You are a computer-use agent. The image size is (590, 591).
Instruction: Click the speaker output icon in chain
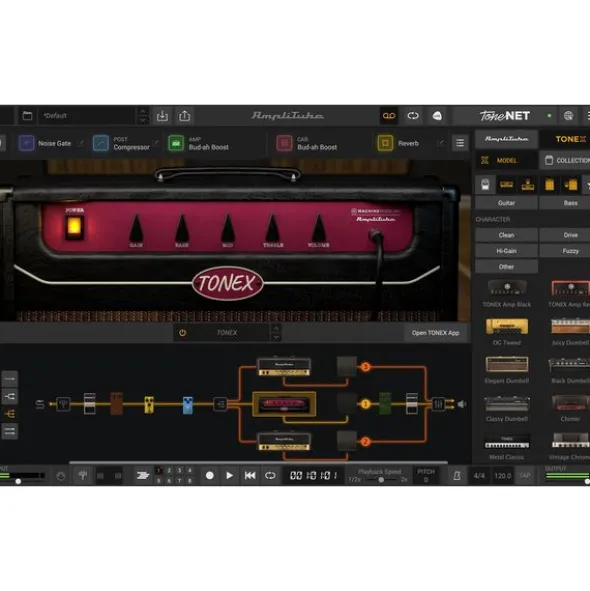click(461, 404)
